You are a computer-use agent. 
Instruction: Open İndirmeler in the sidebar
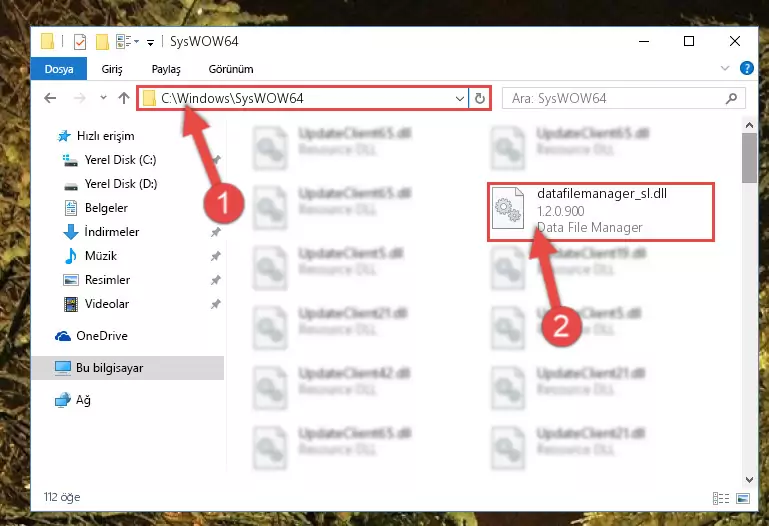pyautogui.click(x=111, y=232)
